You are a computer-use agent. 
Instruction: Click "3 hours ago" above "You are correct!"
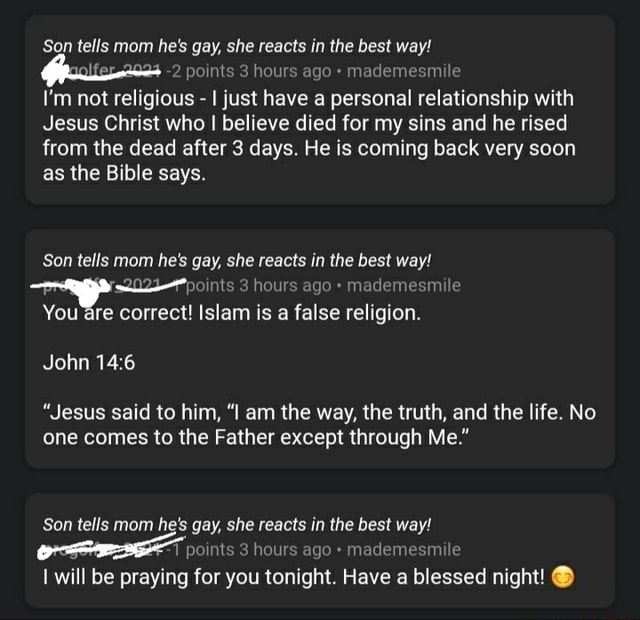[285, 285]
